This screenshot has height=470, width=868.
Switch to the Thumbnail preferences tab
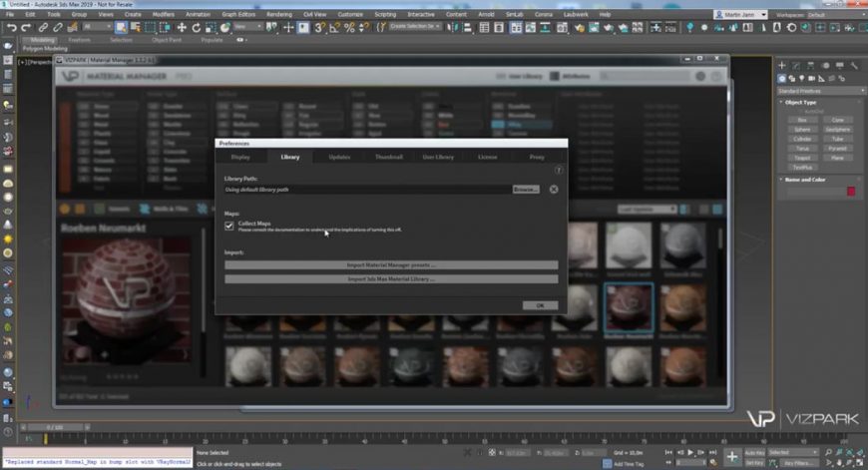pos(388,157)
